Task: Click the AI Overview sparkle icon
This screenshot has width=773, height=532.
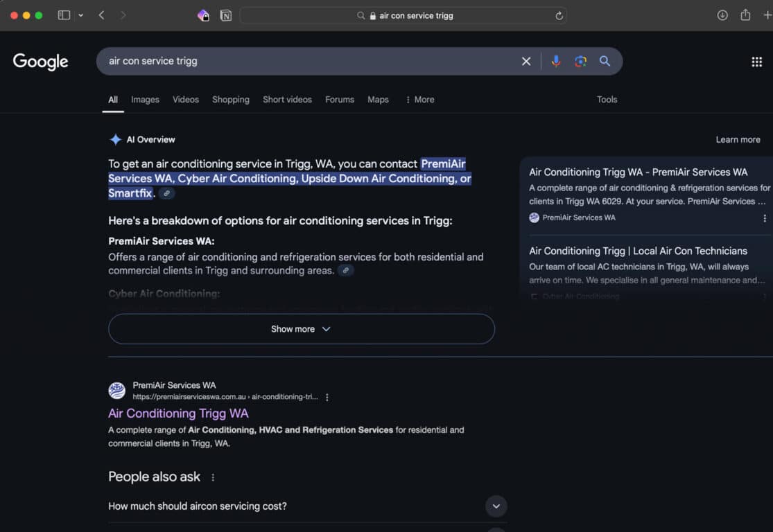Action: pos(115,139)
